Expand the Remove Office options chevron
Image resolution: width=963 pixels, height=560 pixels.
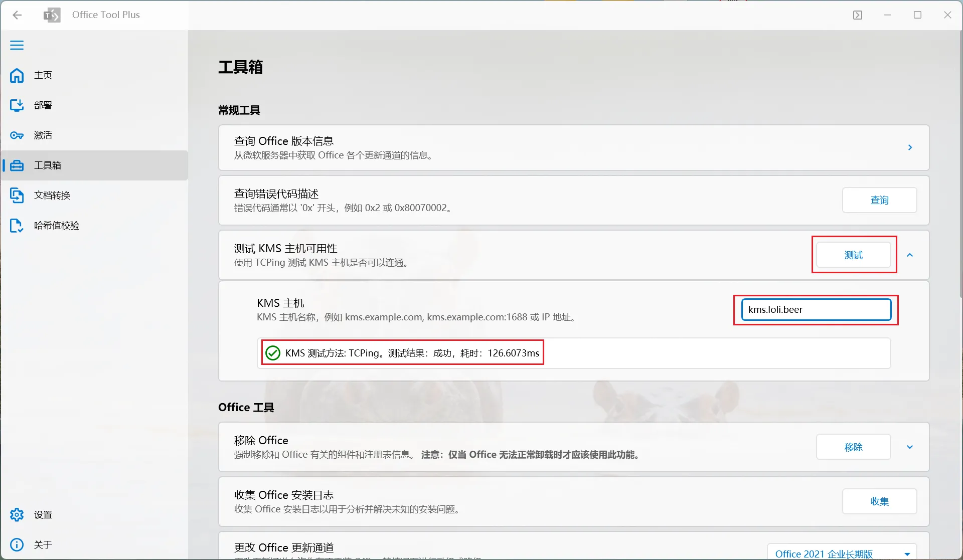click(910, 447)
